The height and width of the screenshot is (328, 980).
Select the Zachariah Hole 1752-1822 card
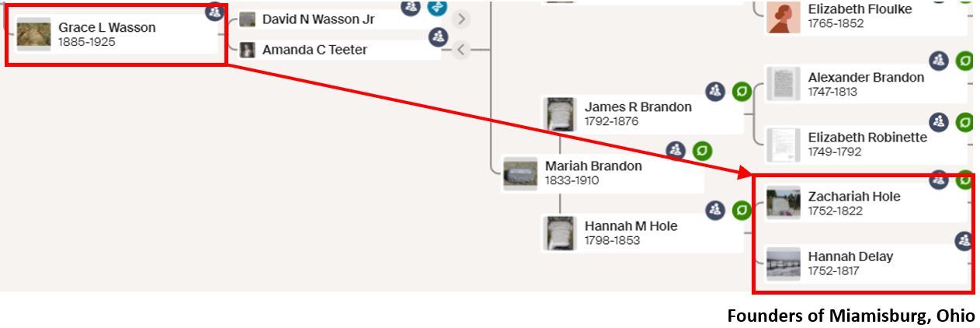pyautogui.click(x=865, y=204)
